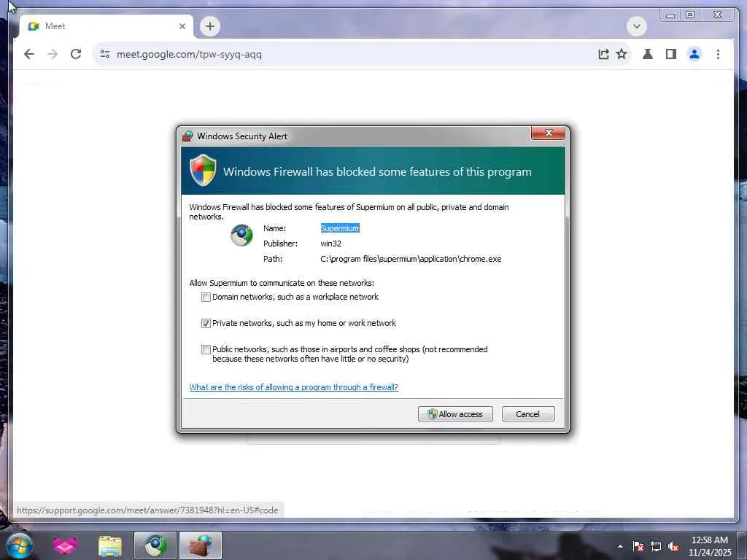Click the highlighted Supermium name text
The image size is (747, 560).
tap(340, 228)
